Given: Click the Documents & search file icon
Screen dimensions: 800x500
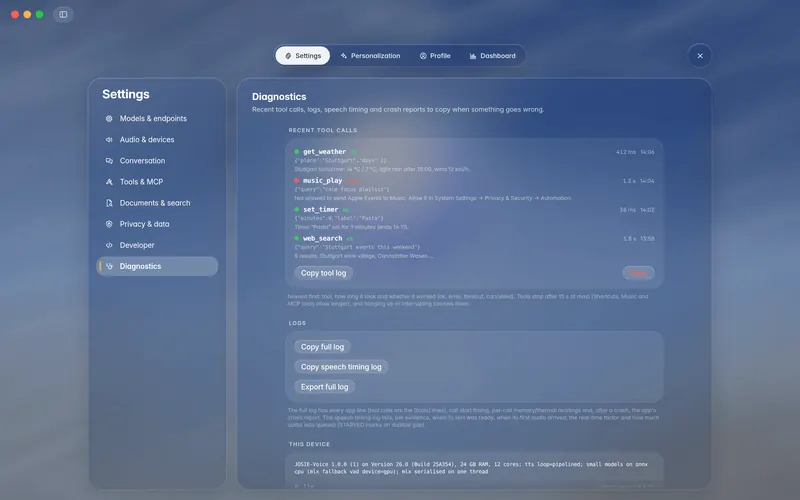Looking at the screenshot, I should 109,203.
